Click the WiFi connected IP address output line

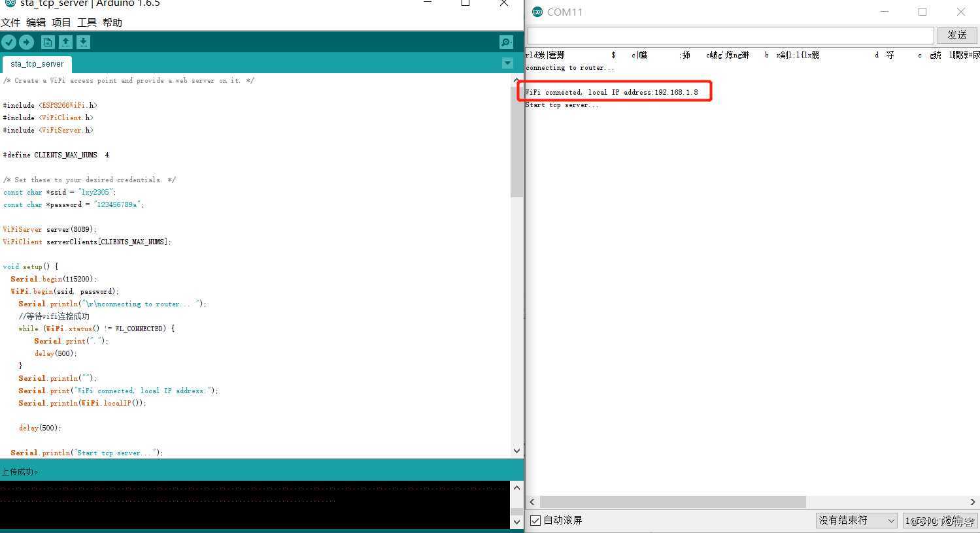click(612, 92)
